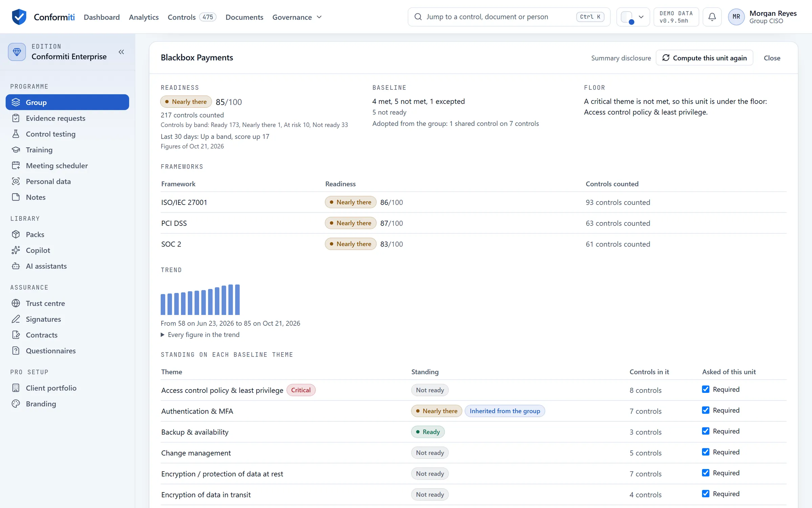Click the Control testing flask icon
The height and width of the screenshot is (508, 812).
coord(16,134)
